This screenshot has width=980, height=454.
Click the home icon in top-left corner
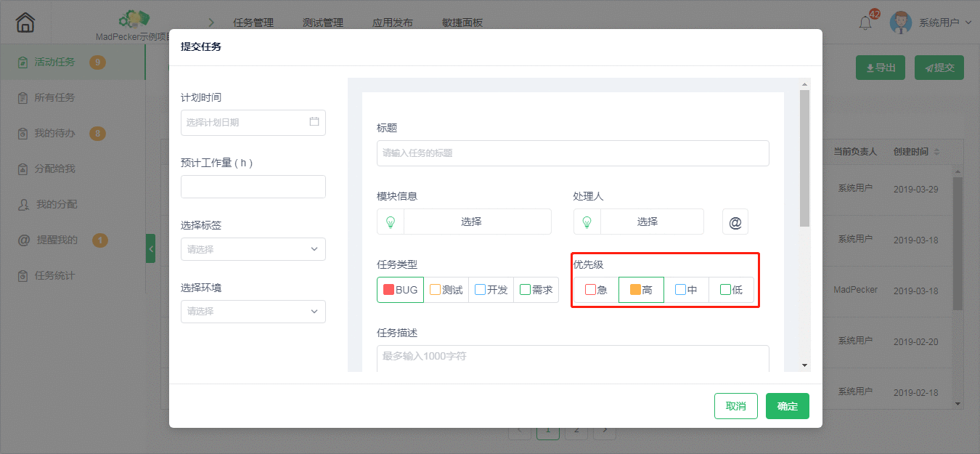pyautogui.click(x=24, y=22)
